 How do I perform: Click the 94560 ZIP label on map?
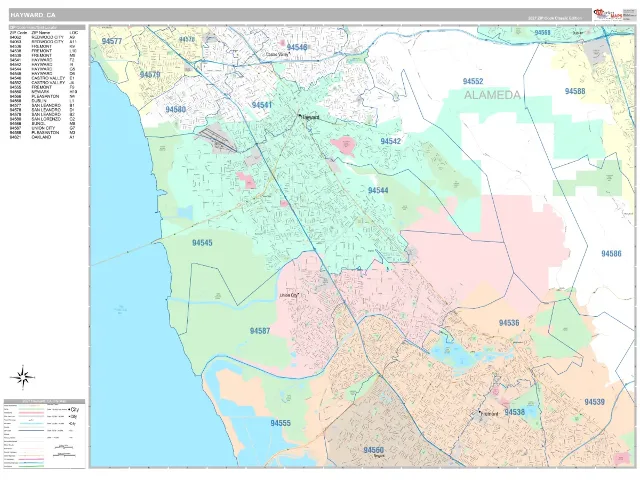click(x=373, y=450)
